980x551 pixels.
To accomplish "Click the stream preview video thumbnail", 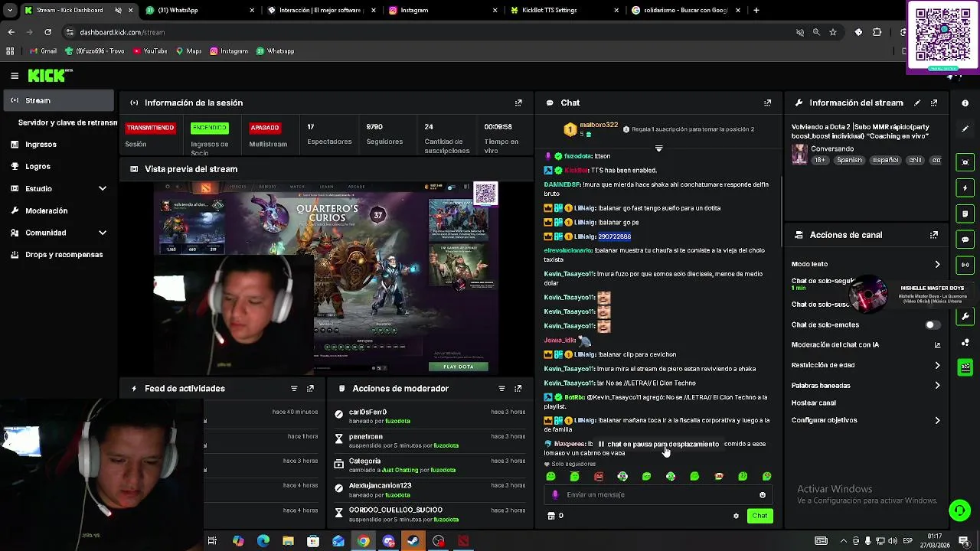I will click(328, 278).
